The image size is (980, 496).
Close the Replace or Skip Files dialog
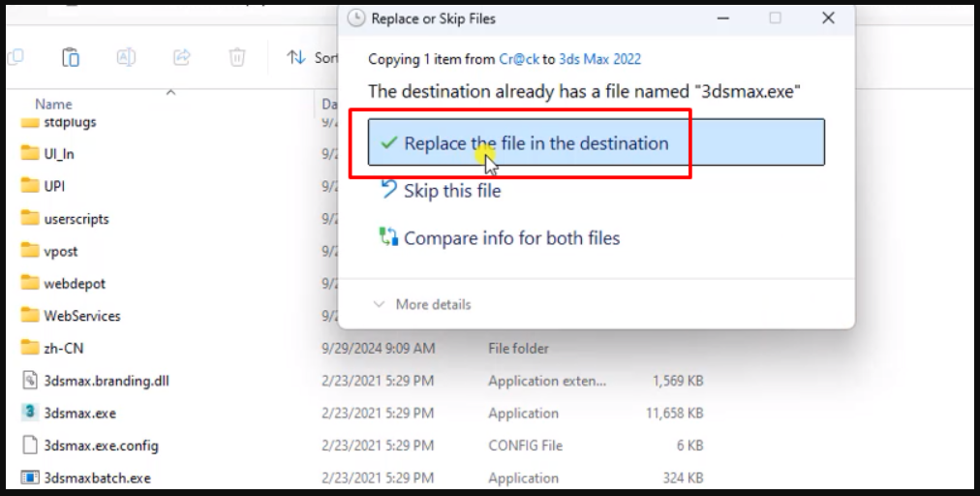coord(827,18)
